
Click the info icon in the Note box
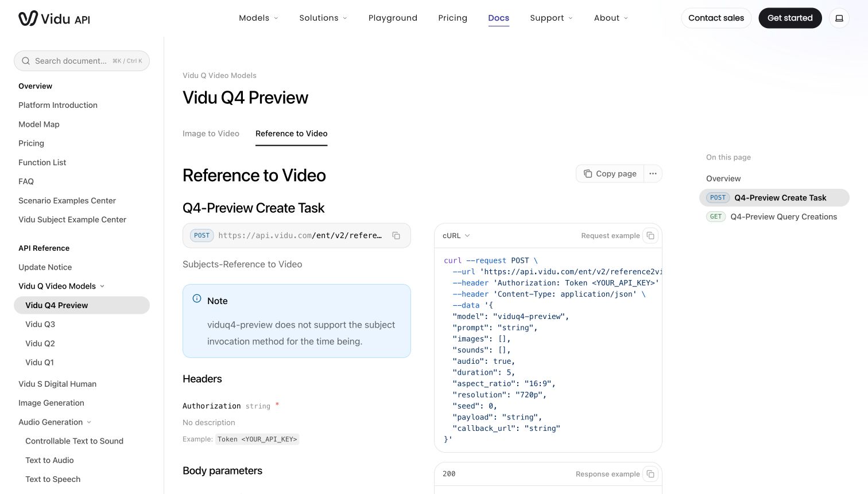click(x=197, y=298)
